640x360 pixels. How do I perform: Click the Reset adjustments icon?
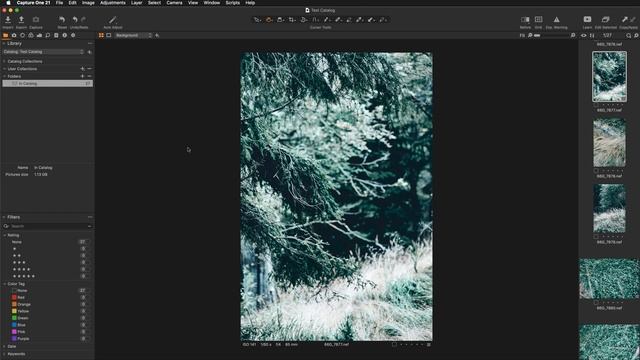pos(62,20)
